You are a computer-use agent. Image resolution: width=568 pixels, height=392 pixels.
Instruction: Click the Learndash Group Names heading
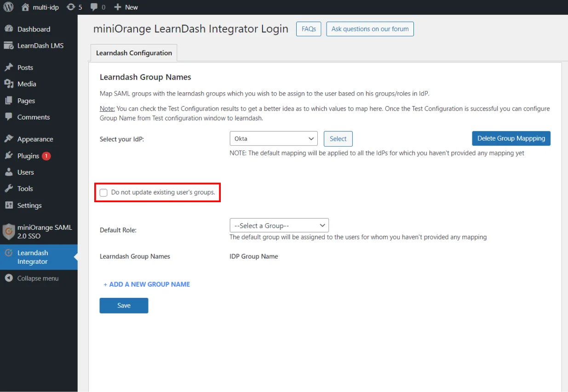click(145, 77)
